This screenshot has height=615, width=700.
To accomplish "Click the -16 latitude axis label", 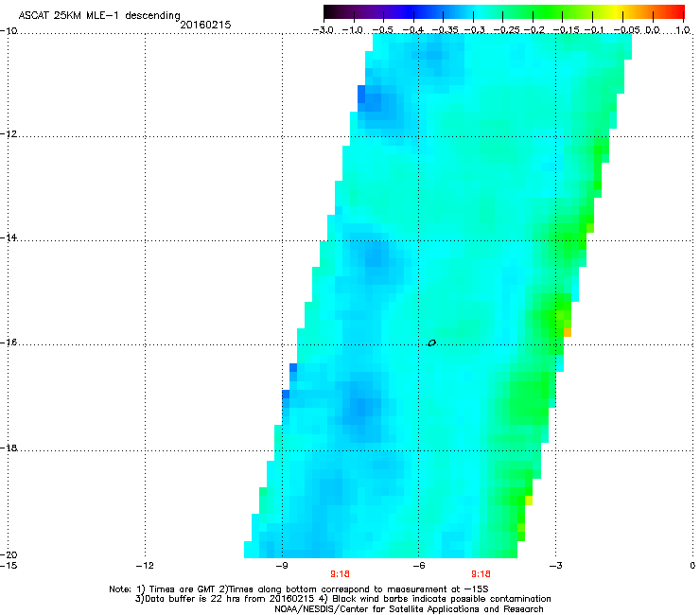I will click(9, 343).
